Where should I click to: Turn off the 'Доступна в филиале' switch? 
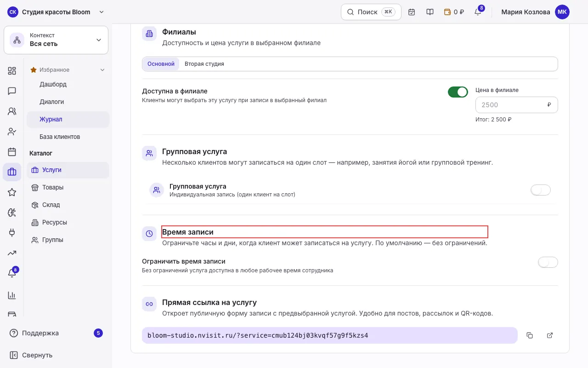[458, 92]
